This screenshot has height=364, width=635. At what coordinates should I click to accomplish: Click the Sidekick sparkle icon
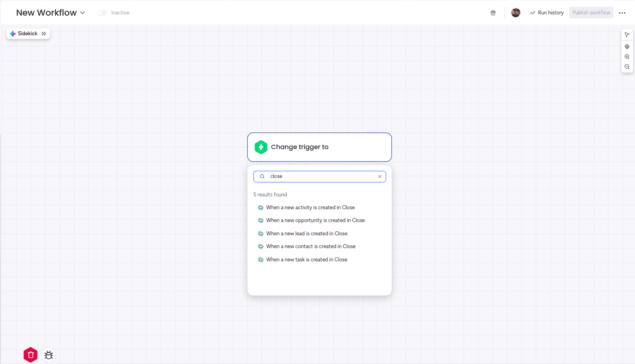pos(13,34)
